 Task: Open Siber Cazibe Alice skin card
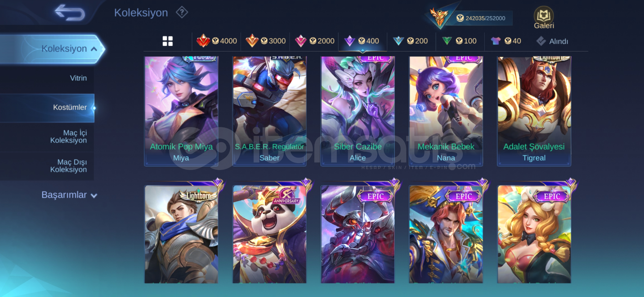click(x=358, y=111)
